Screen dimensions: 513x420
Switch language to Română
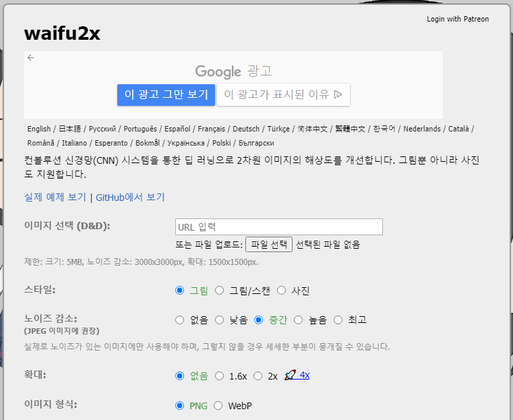pos(41,143)
